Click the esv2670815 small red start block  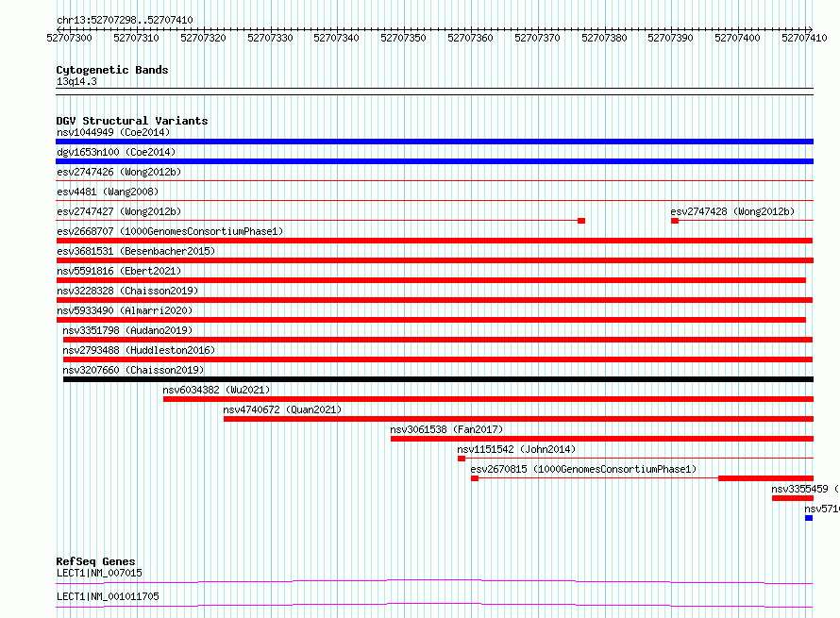475,478
